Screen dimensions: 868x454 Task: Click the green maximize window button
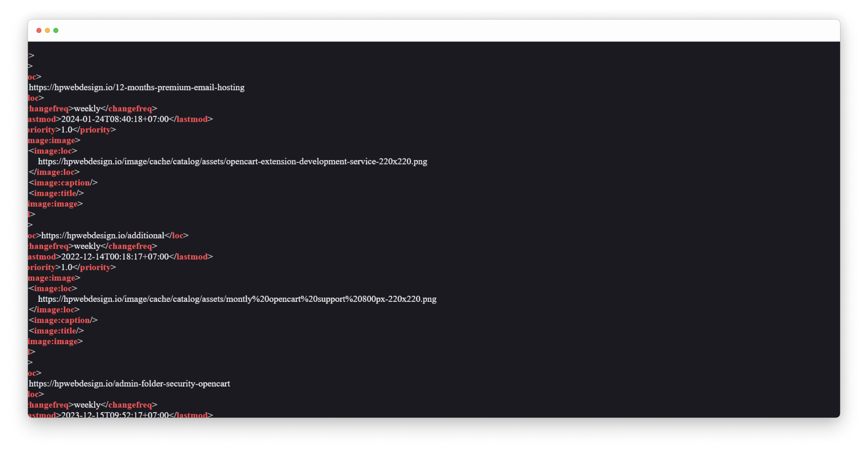[56, 30]
